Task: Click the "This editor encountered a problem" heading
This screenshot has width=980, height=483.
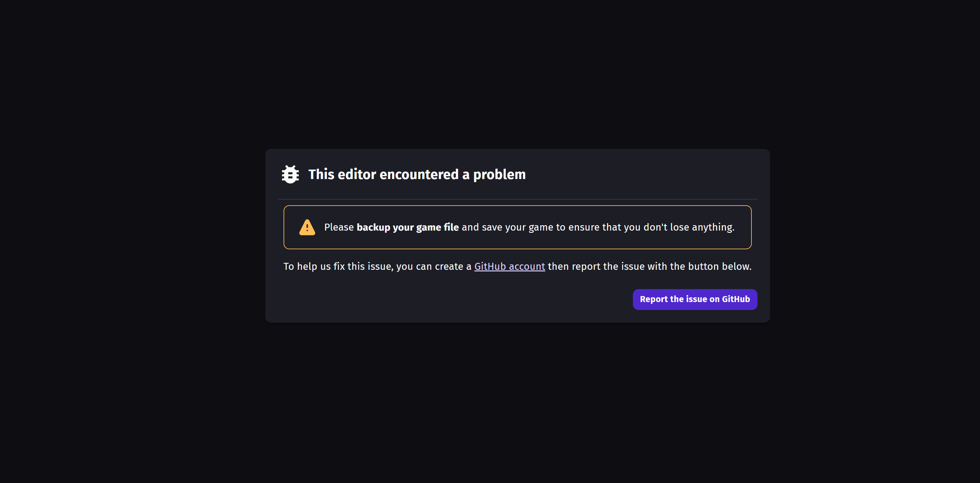Action: coord(417,174)
